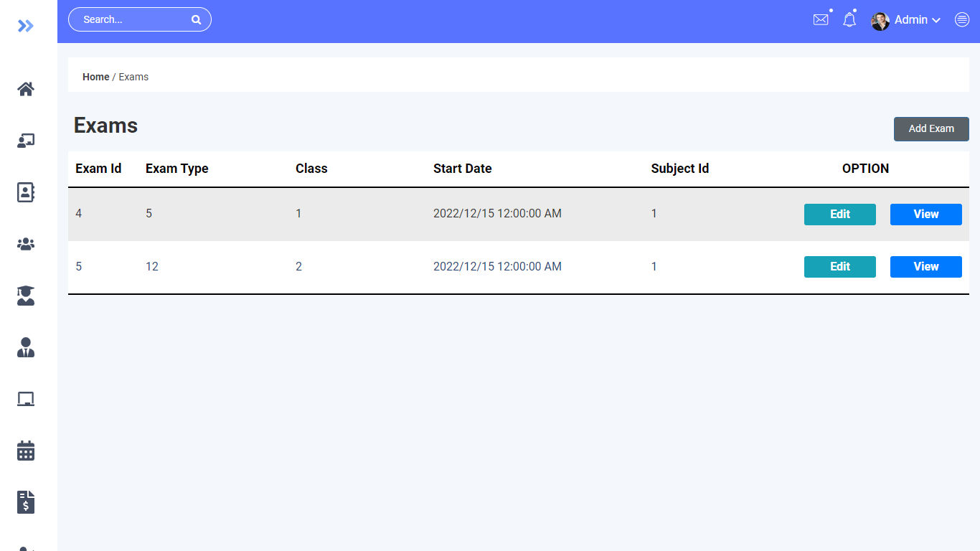View the exam with Id 5

[926, 267]
